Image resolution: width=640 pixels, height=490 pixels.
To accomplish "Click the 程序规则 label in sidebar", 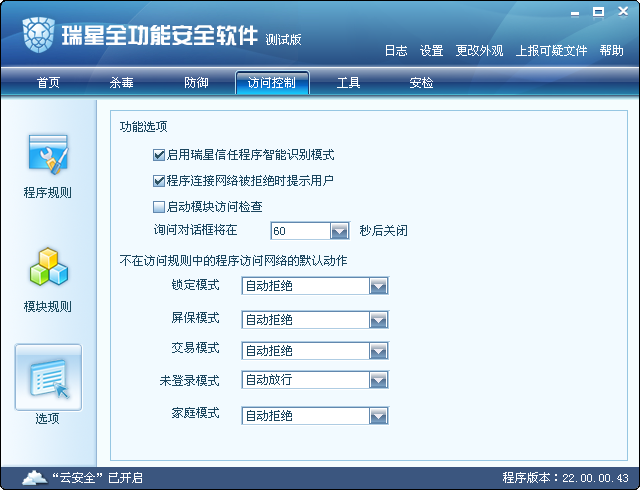I will click(x=48, y=192).
